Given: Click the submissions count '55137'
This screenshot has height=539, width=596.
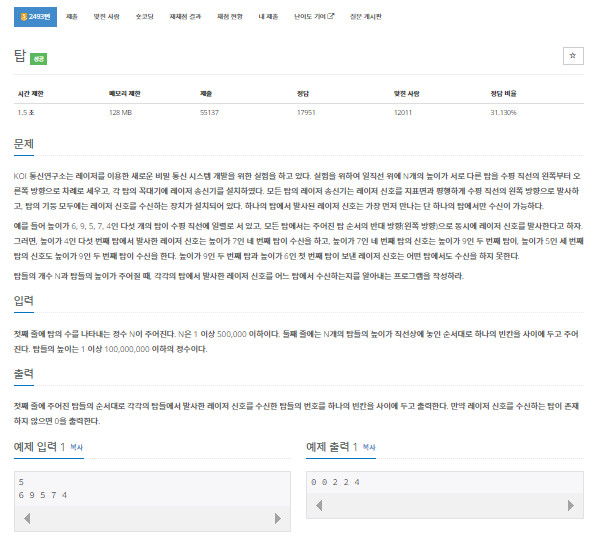Looking at the screenshot, I should coord(209,113).
